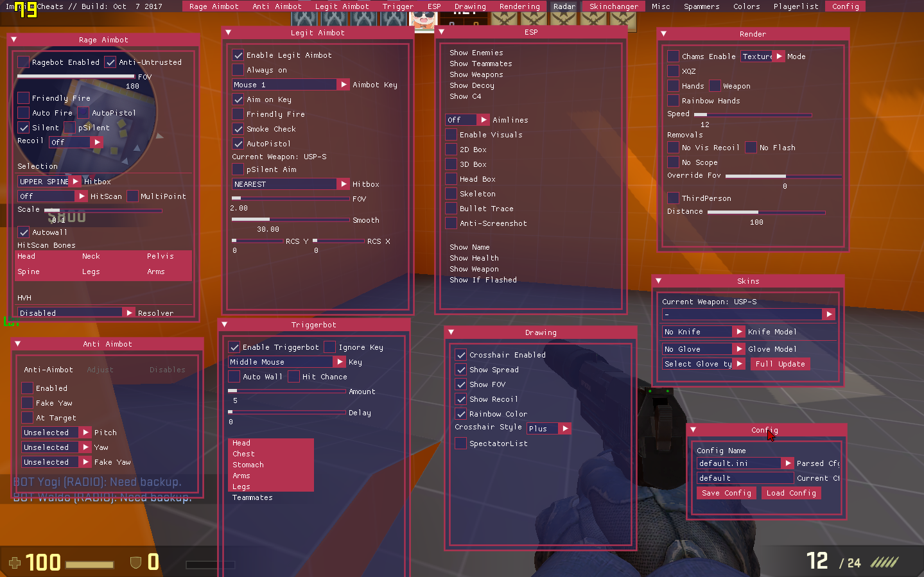Screen dimensions: 924x577
Task: Open the default.ini Parsed Cfg dropdown
Action: click(745, 463)
